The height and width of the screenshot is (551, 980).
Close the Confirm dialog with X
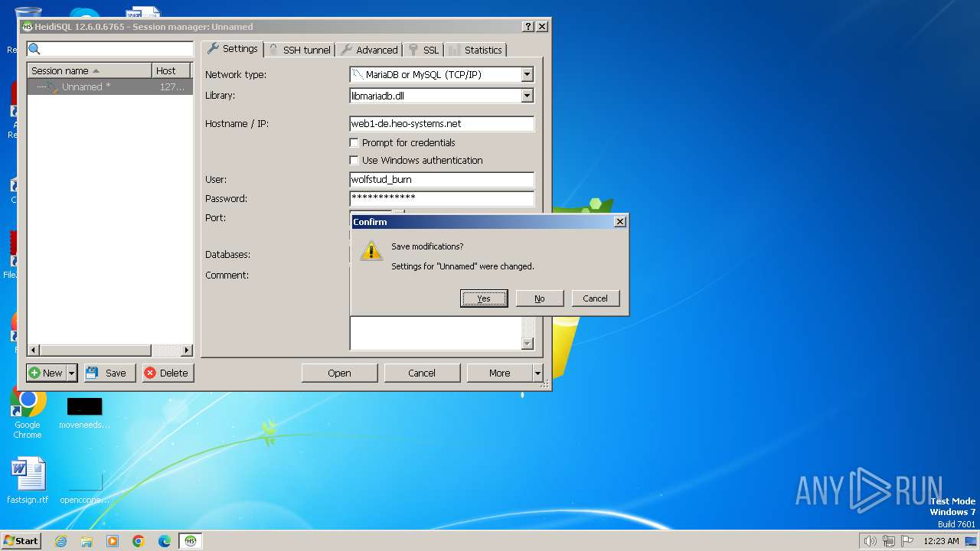(x=620, y=222)
